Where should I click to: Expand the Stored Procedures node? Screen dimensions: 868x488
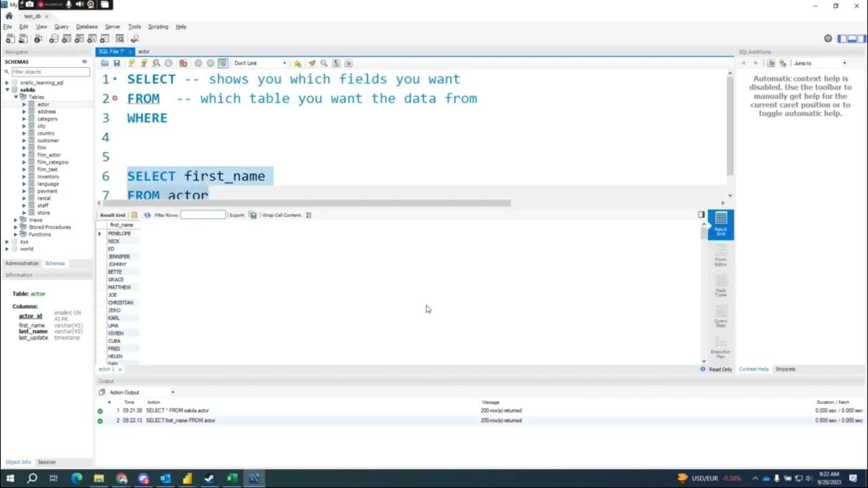[16, 227]
